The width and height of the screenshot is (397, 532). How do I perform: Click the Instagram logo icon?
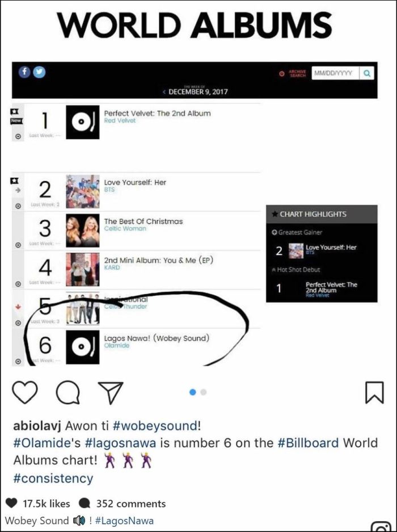point(381,527)
